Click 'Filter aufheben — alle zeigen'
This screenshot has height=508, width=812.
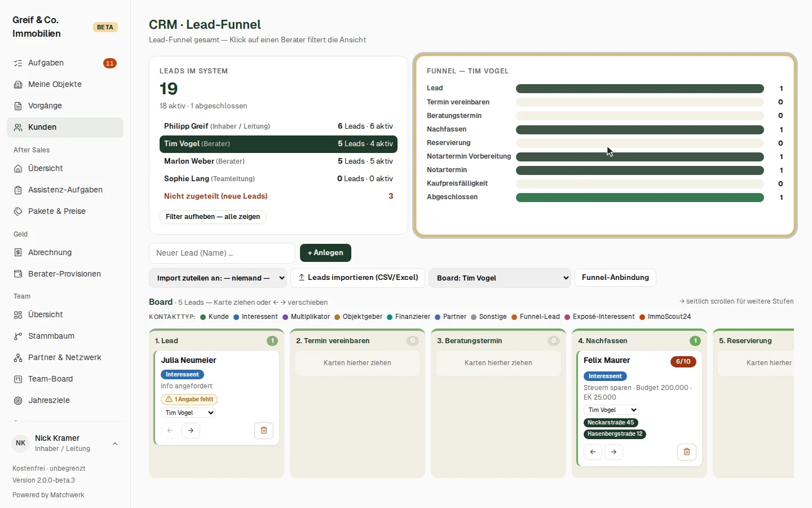click(213, 217)
